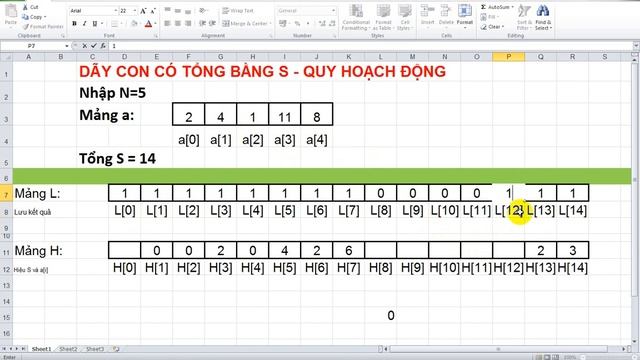Toggle Align Text Left
Screen dimensions: 640x360
[167, 24]
